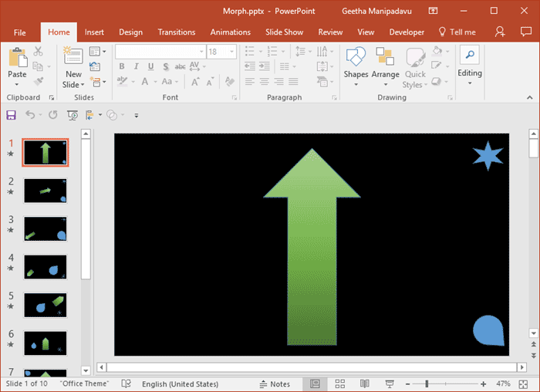Click English (United States) language button
The height and width of the screenshot is (392, 540).
pos(181,384)
